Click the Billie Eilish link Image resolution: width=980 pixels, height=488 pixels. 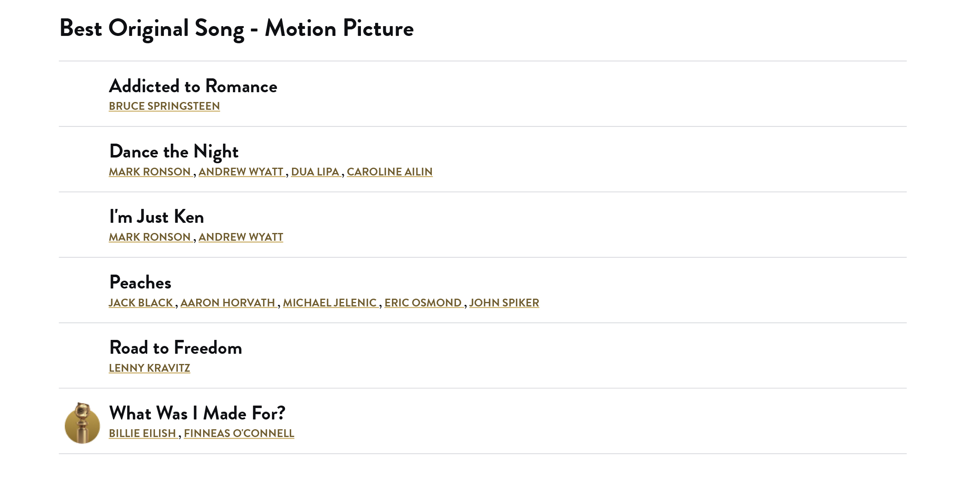point(142,433)
